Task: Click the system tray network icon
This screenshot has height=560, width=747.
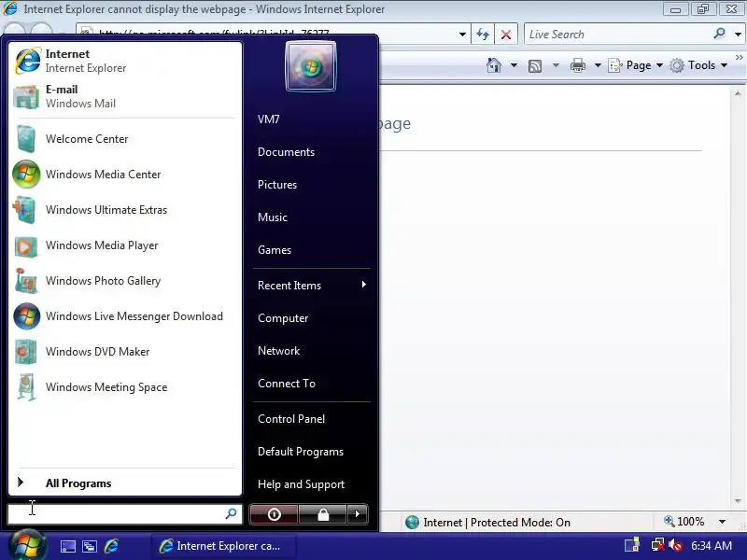Action: click(657, 545)
